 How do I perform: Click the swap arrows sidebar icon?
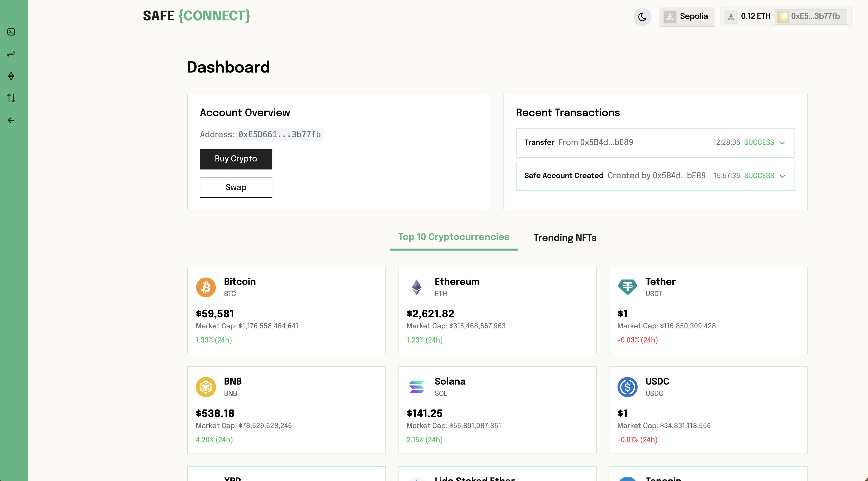tap(11, 54)
